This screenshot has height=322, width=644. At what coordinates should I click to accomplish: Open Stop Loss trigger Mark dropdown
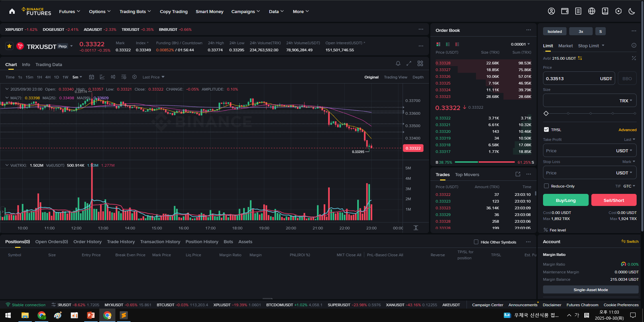tap(629, 162)
